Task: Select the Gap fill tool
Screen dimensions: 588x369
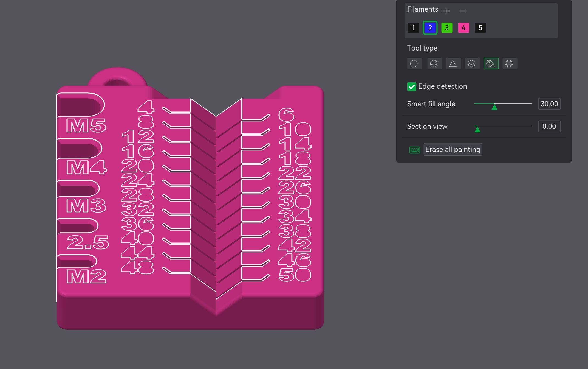Action: (x=509, y=64)
